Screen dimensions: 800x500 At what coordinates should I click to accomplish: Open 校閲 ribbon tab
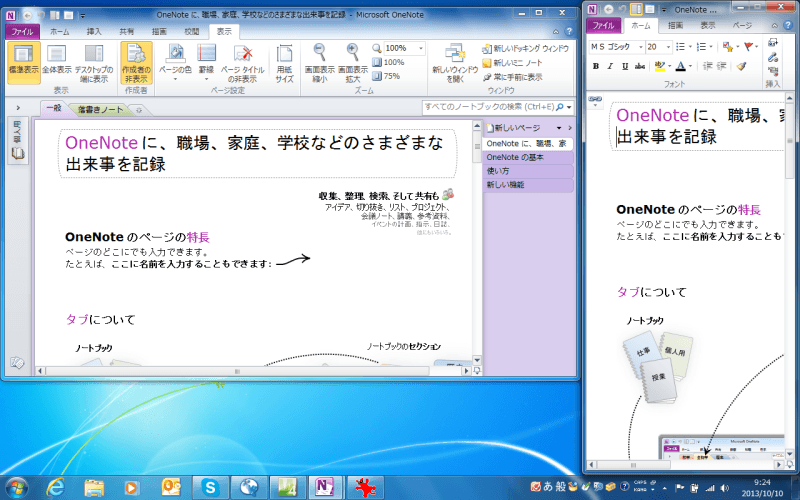(x=192, y=31)
